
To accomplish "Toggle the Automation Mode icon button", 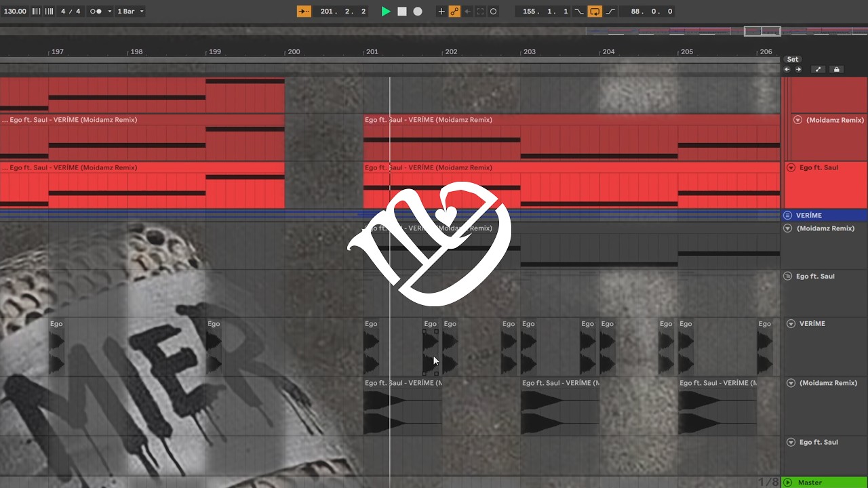I will tap(818, 69).
